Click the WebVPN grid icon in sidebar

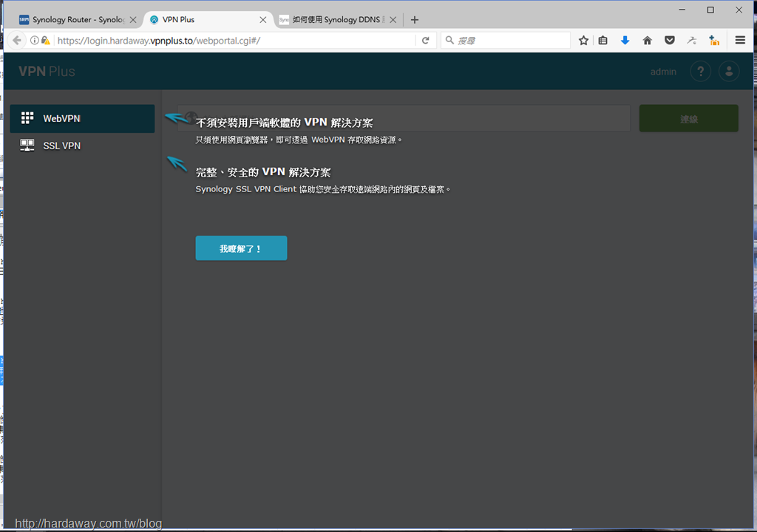pos(27,117)
